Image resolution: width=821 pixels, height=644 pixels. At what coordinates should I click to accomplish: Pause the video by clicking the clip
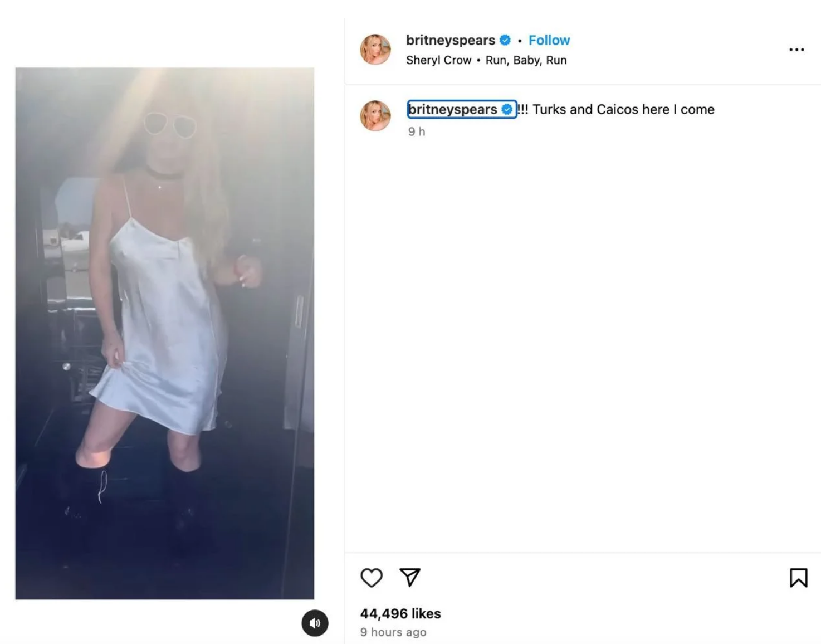coord(164,333)
